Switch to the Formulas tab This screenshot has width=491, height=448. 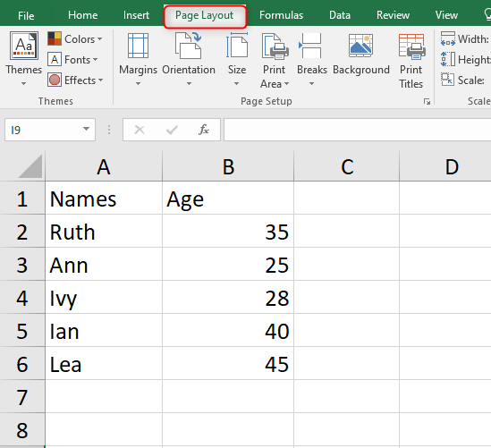pyautogui.click(x=281, y=15)
